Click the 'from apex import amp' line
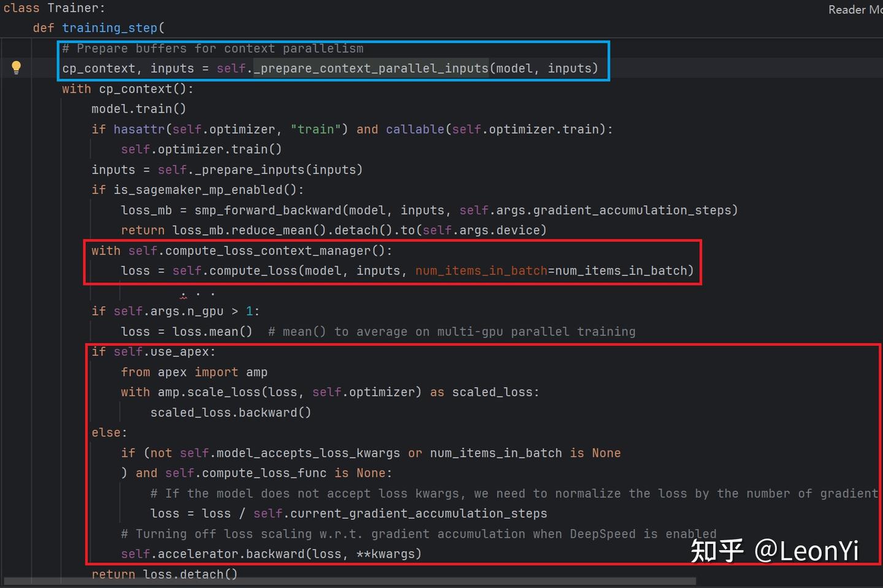This screenshot has height=588, width=883. click(194, 372)
